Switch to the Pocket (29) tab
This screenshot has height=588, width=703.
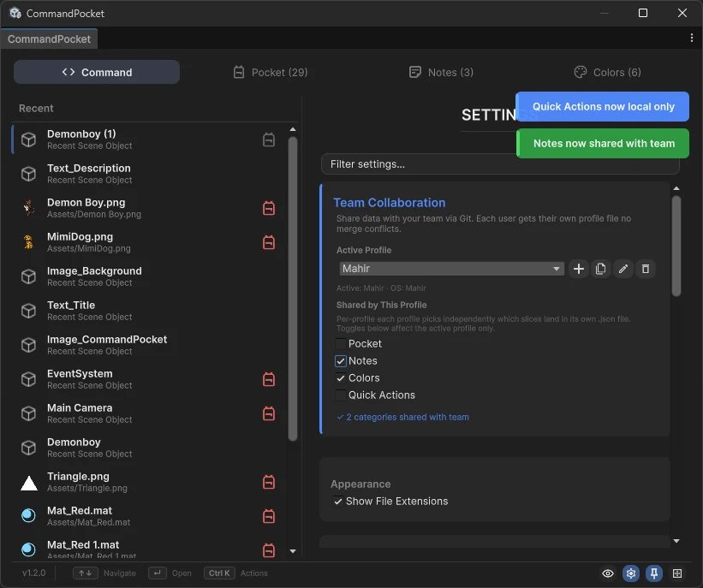[271, 72]
